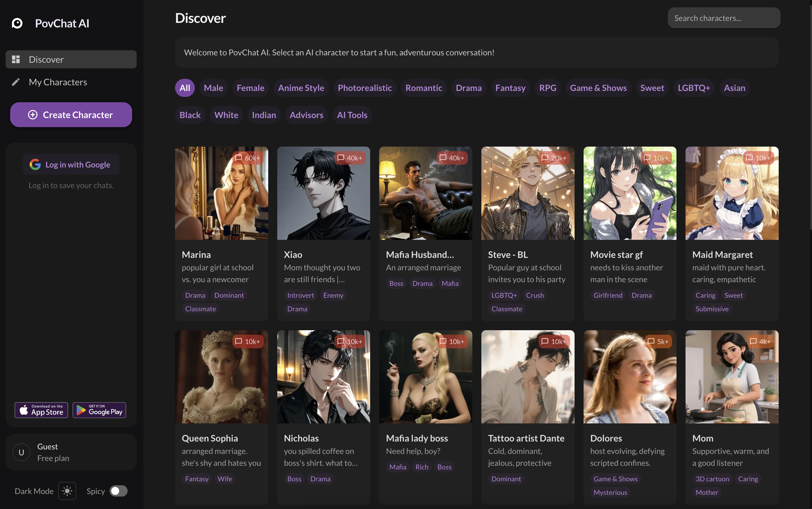Open the Download on the App Store badge
Screen dimensions: 812x509
click(42, 410)
